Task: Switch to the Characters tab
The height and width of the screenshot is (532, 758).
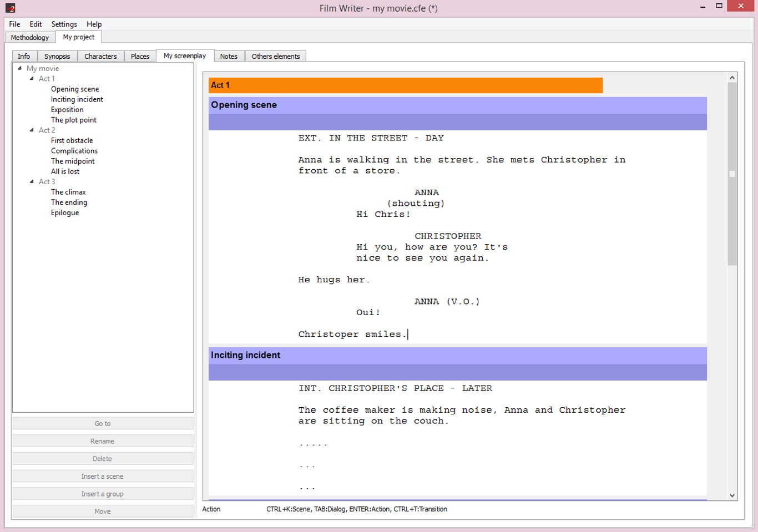Action: 100,56
